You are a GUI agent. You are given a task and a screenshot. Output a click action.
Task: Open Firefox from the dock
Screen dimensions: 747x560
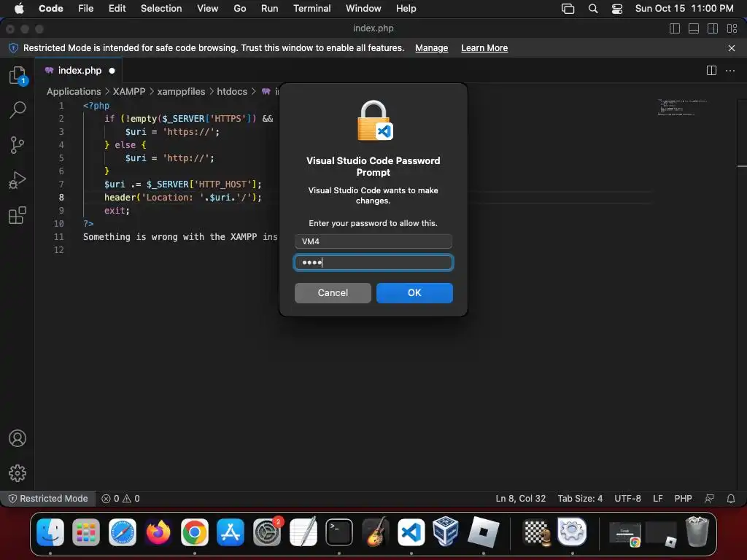click(158, 532)
